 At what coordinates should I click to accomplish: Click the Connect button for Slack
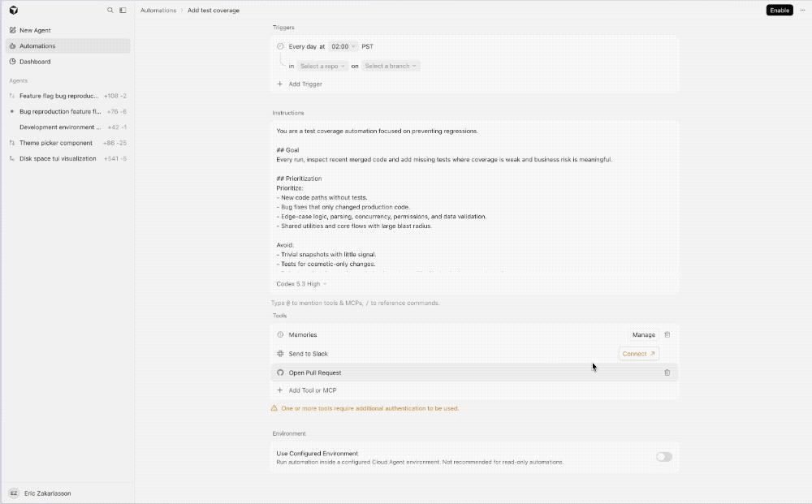point(638,354)
